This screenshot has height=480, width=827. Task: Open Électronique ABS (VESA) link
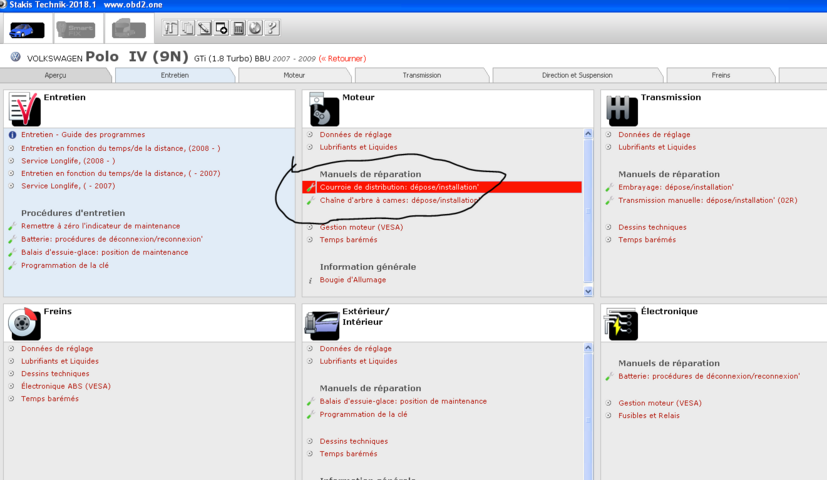pos(66,386)
